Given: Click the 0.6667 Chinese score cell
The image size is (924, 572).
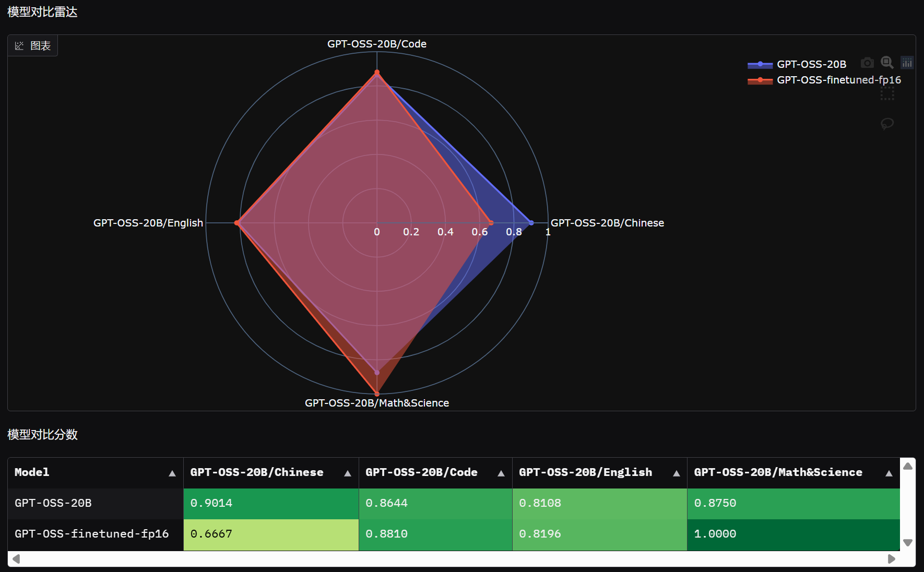Looking at the screenshot, I should [x=271, y=534].
